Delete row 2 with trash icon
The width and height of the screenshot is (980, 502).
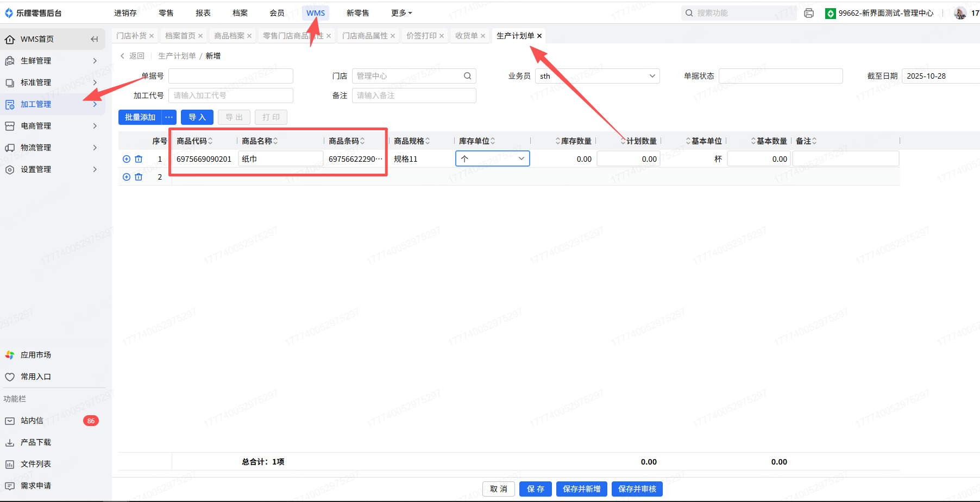139,177
